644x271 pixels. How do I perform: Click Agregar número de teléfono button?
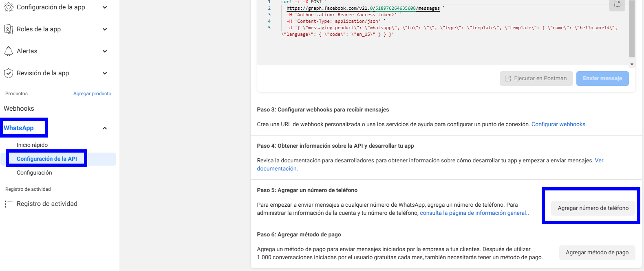point(593,208)
